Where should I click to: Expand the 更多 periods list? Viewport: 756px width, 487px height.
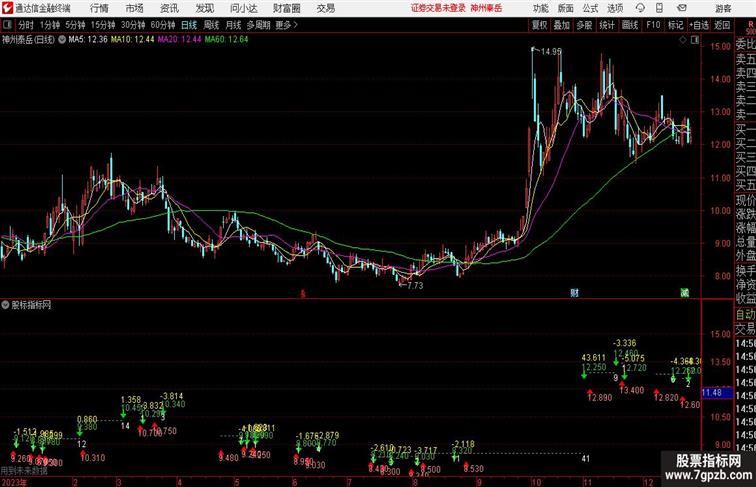[x=287, y=25]
